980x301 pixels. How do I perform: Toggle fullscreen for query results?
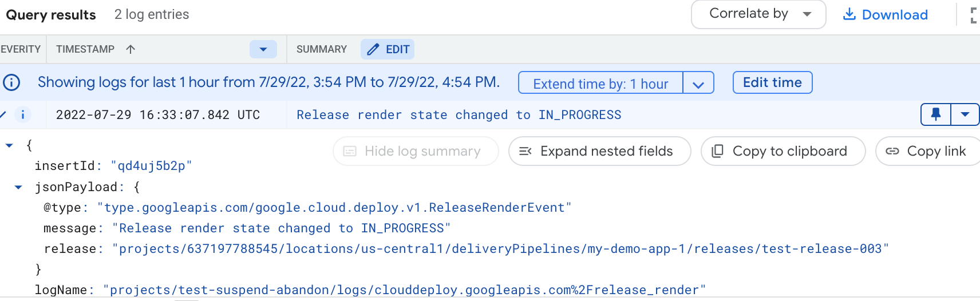973,15
